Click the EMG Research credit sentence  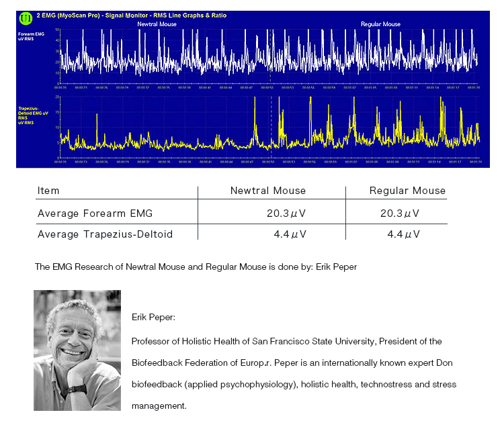(x=196, y=267)
